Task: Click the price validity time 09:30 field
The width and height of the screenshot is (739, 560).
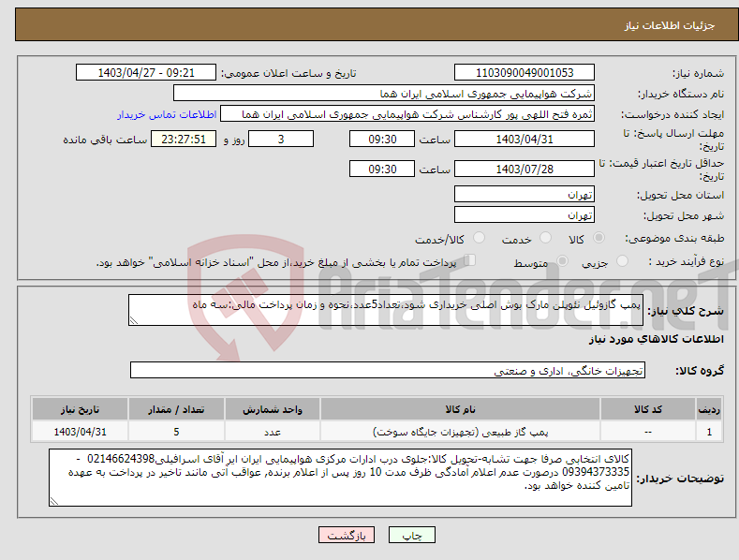Action: point(382,169)
